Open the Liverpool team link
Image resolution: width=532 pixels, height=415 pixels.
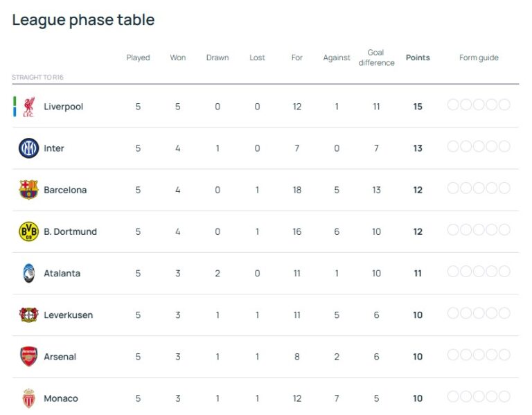click(63, 107)
